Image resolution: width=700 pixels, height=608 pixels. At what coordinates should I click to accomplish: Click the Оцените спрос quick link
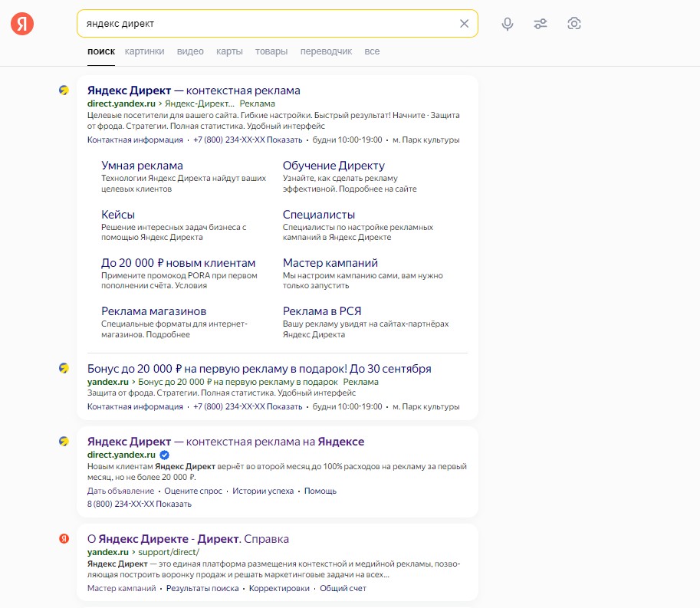coord(193,491)
